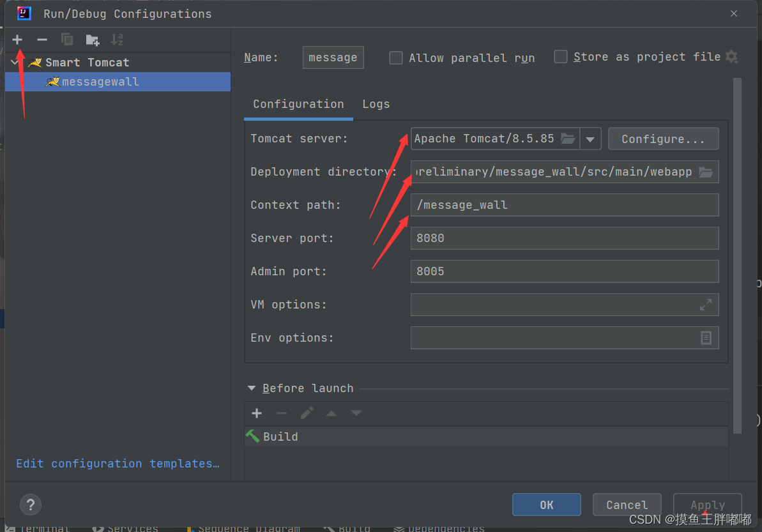The image size is (762, 532).
Task: Confirm with the OK button
Action: click(x=547, y=505)
